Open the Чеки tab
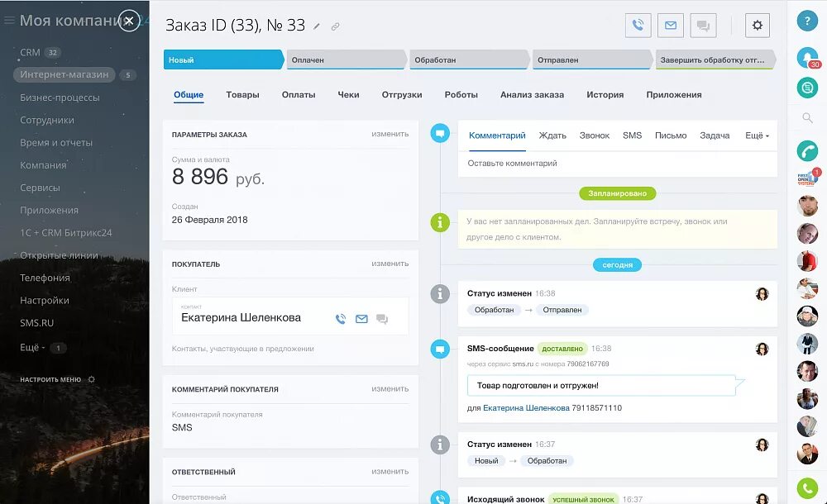The width and height of the screenshot is (827, 504). tap(348, 95)
